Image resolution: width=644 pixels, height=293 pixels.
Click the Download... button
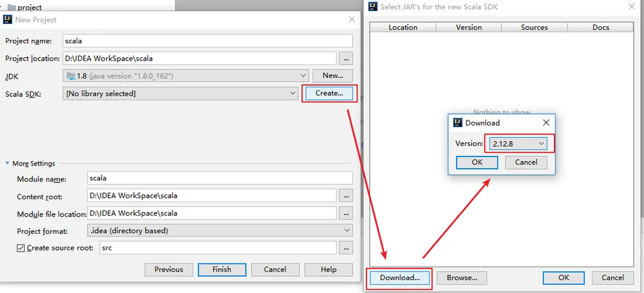tap(400, 278)
